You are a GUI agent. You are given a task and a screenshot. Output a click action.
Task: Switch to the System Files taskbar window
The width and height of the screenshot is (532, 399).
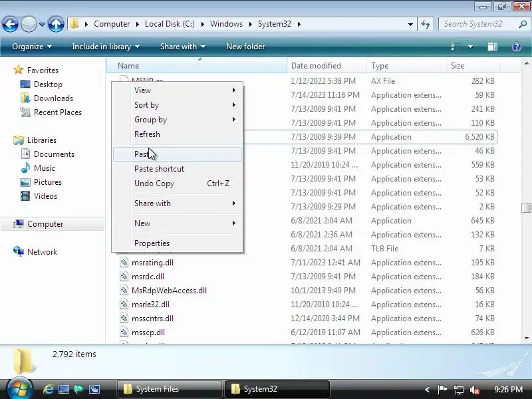(170, 389)
